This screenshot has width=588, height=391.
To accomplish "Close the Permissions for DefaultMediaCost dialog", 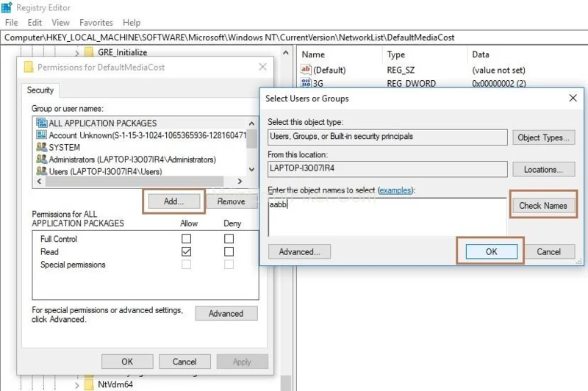I will click(262, 67).
